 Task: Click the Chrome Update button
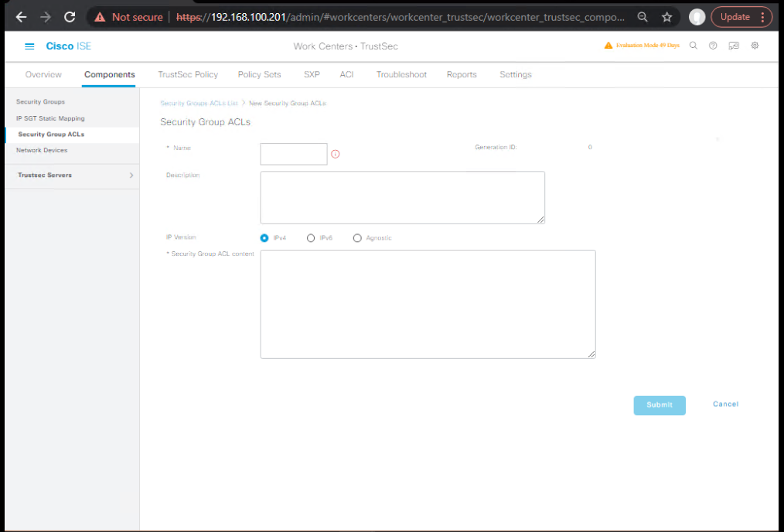coord(742,17)
